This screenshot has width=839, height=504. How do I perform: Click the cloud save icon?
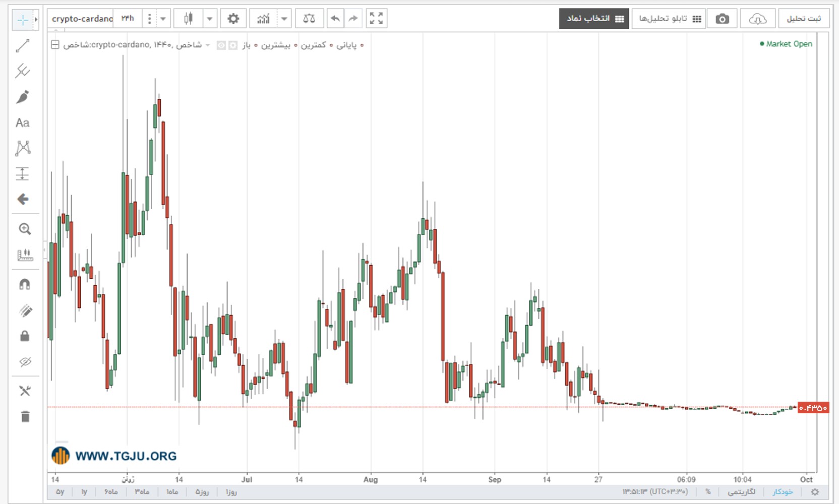[x=757, y=19]
